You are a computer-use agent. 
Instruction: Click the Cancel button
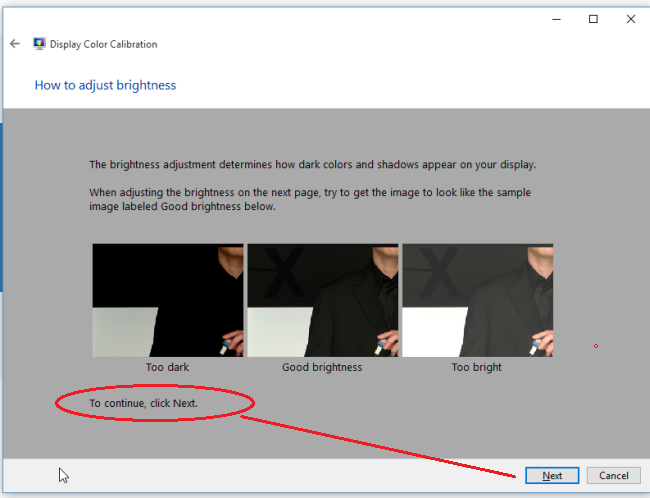click(x=614, y=475)
